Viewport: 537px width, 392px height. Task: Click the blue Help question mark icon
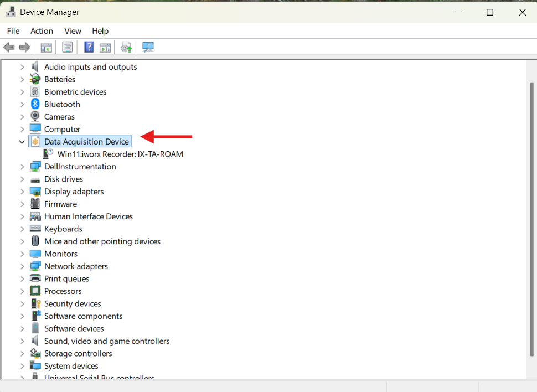click(x=89, y=48)
